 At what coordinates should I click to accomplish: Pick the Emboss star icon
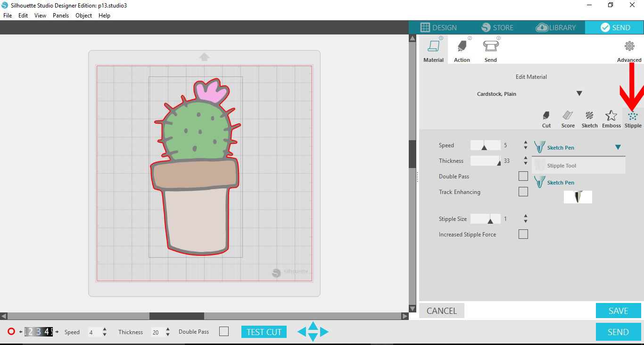(611, 116)
